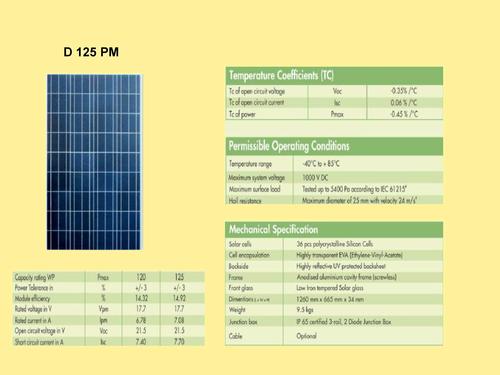The height and width of the screenshot is (375, 500).
Task: Select the "Weight" label
Action: coord(237,310)
